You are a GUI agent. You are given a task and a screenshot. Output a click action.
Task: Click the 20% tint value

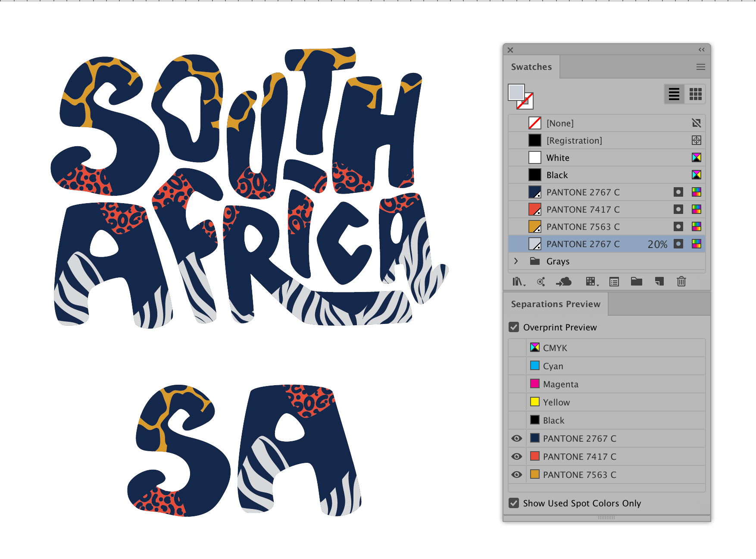(x=657, y=244)
